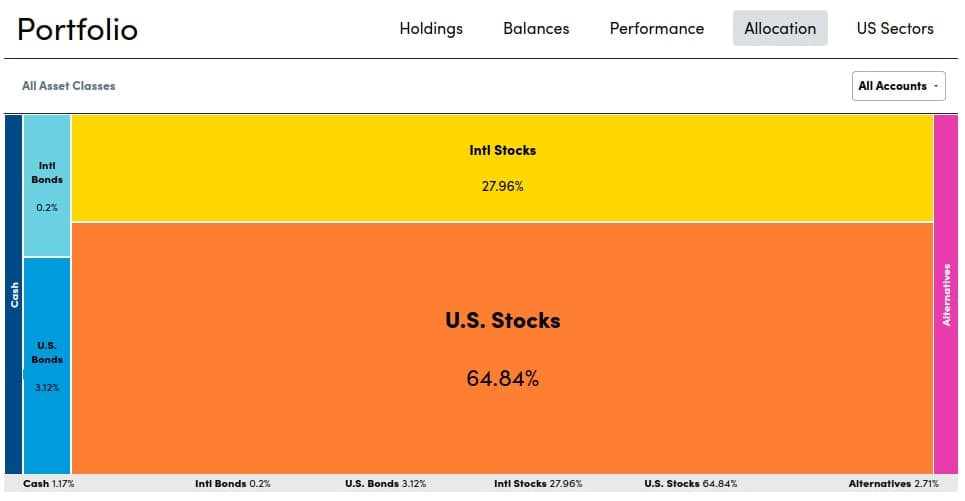Screen dimensions: 965x501
Task: Select the yellow Intl Stocks block
Action: point(502,168)
